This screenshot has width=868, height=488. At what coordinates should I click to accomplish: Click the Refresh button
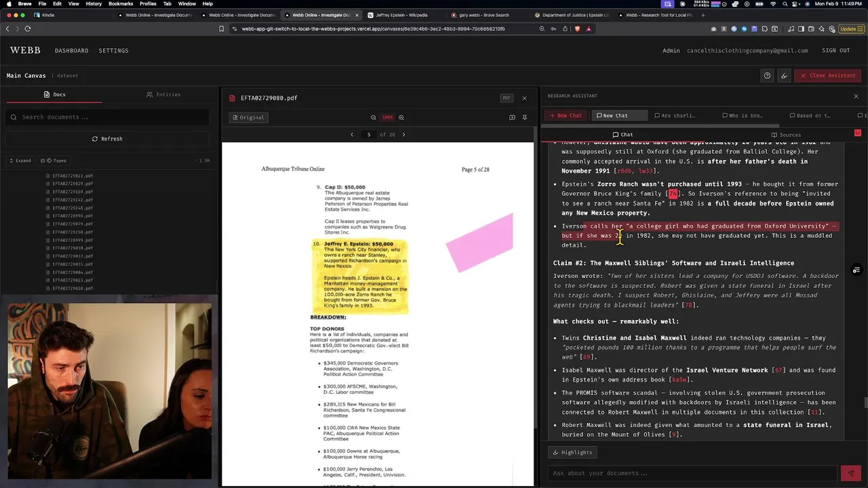point(107,138)
